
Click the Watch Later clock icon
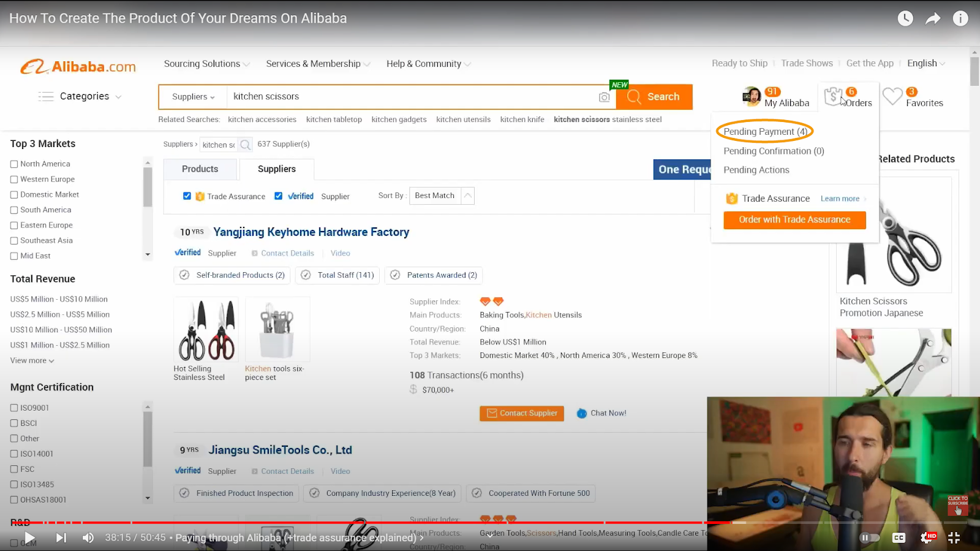(x=905, y=18)
